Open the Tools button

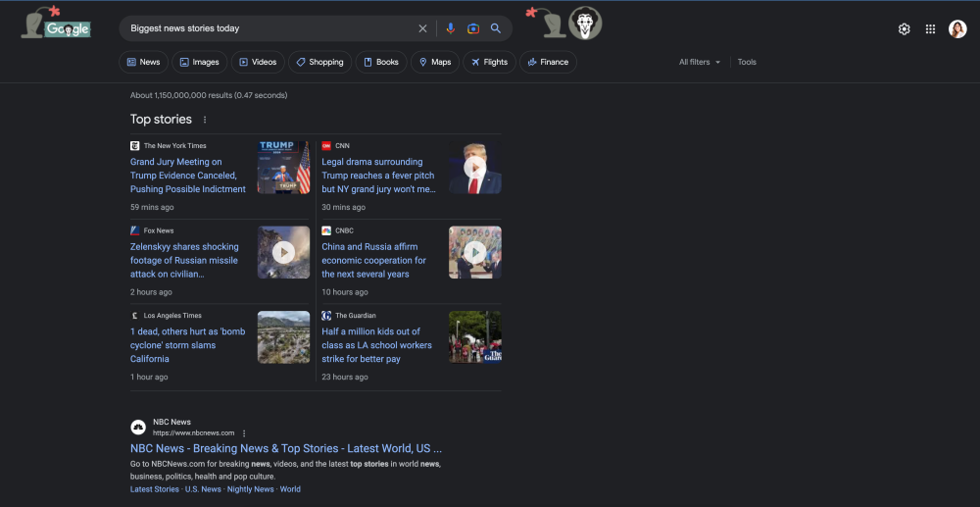click(747, 62)
